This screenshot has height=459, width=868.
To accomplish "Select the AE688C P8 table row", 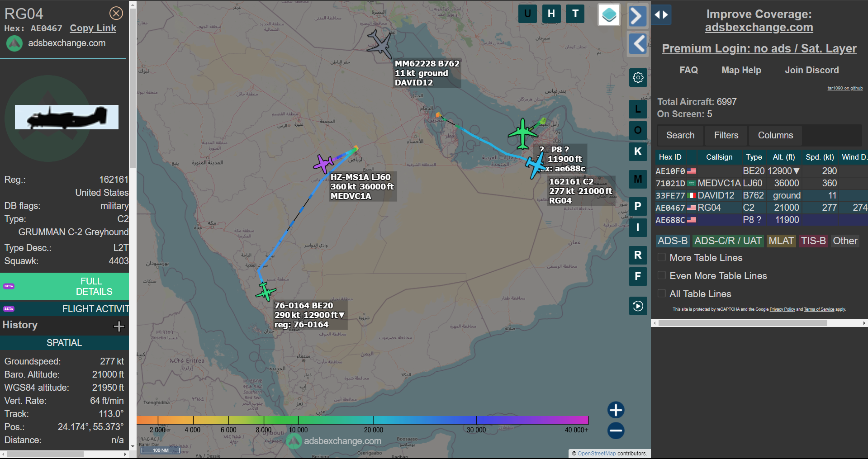I will click(761, 220).
